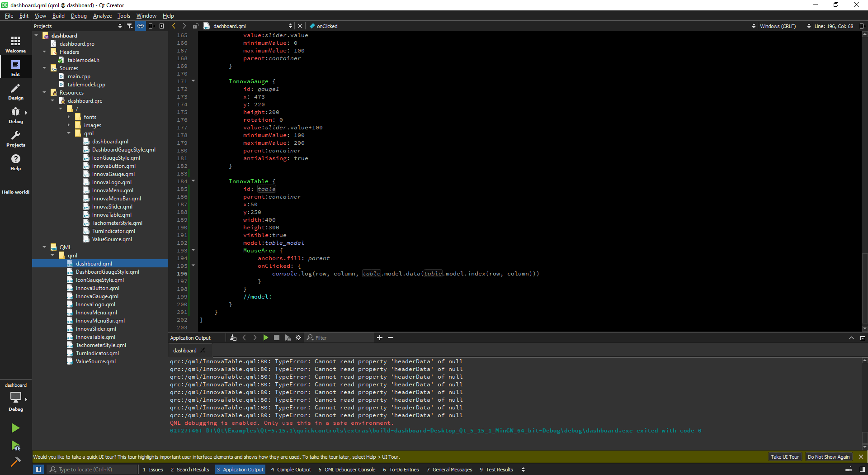
Task: Stop the running application in Application Output
Action: (277, 337)
